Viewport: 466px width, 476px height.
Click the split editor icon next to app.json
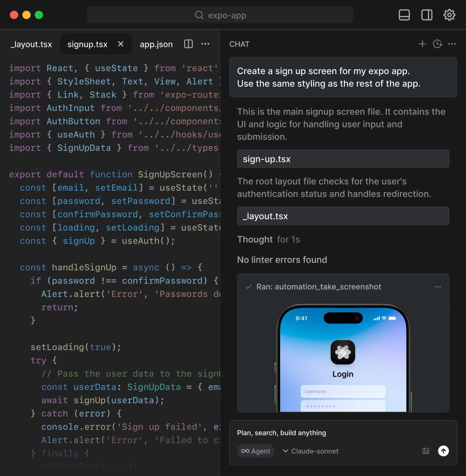188,44
